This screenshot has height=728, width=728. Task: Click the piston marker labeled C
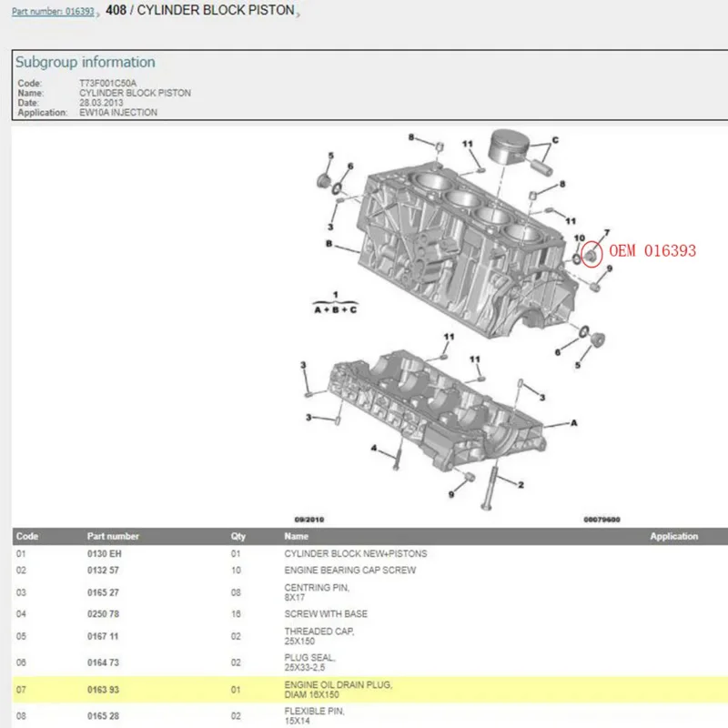coord(555,138)
